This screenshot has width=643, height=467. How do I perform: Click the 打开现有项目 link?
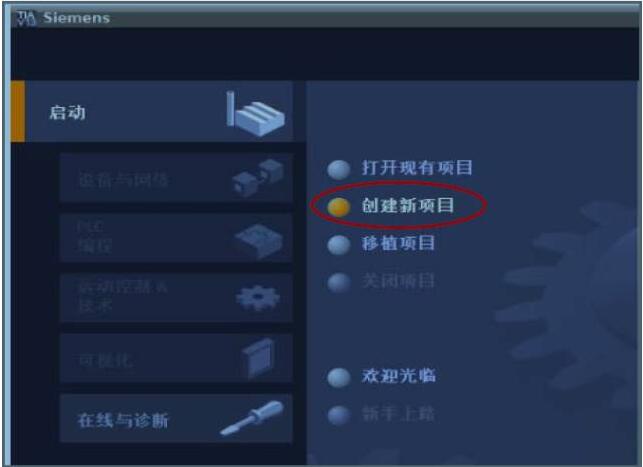417,168
